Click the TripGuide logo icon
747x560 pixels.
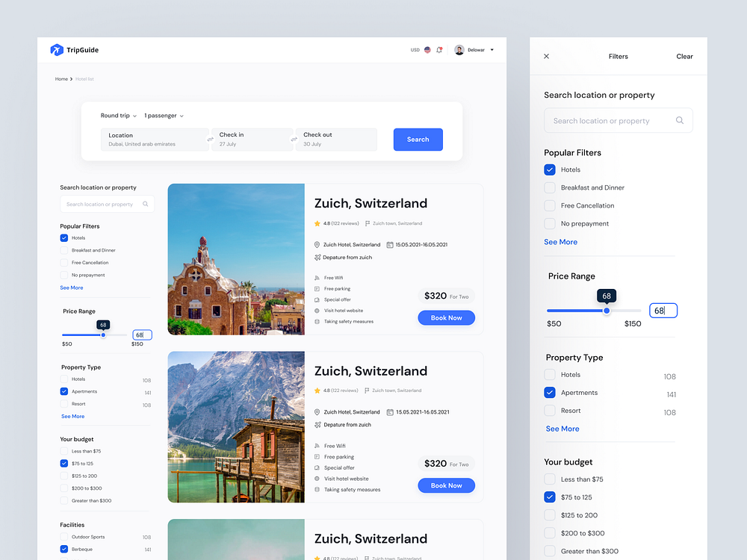point(58,49)
